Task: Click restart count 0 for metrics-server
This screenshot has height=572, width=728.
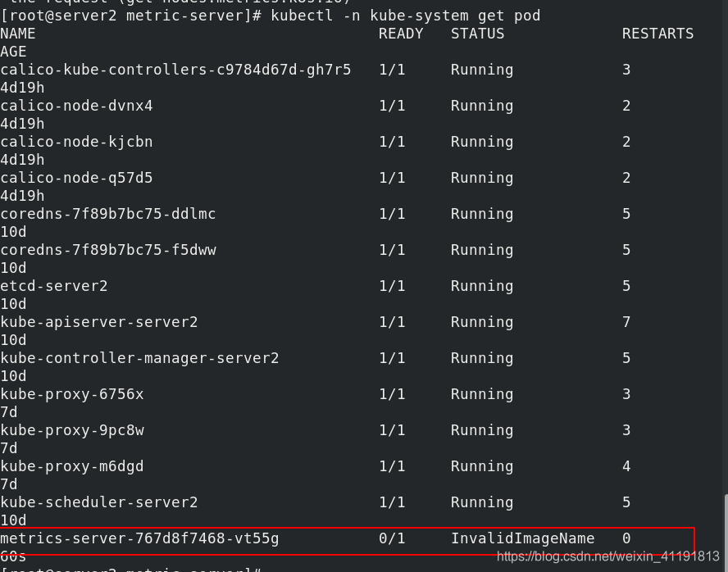Action: pyautogui.click(x=626, y=538)
